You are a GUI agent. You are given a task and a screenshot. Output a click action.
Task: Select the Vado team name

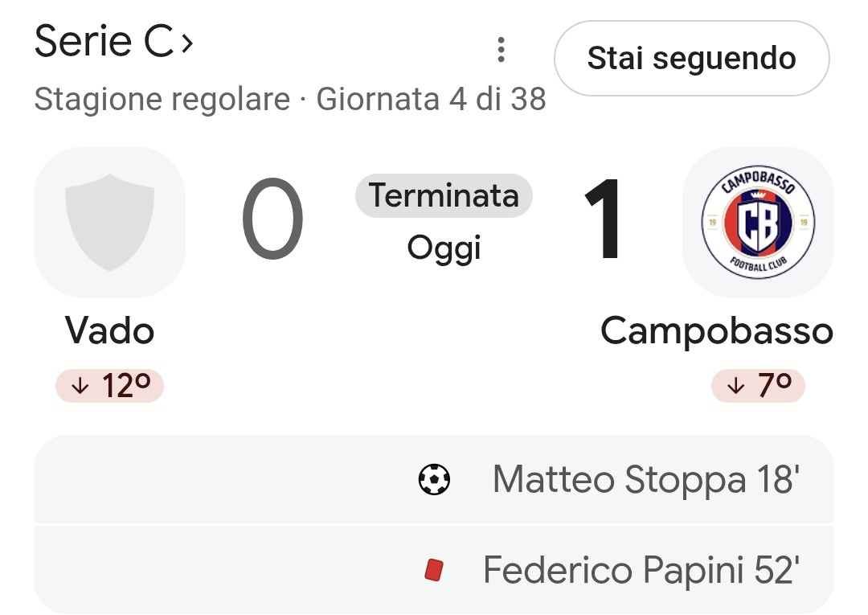click(109, 331)
